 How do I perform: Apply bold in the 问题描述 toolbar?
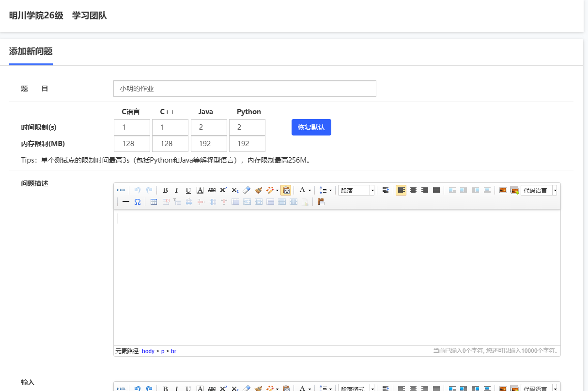pos(165,190)
